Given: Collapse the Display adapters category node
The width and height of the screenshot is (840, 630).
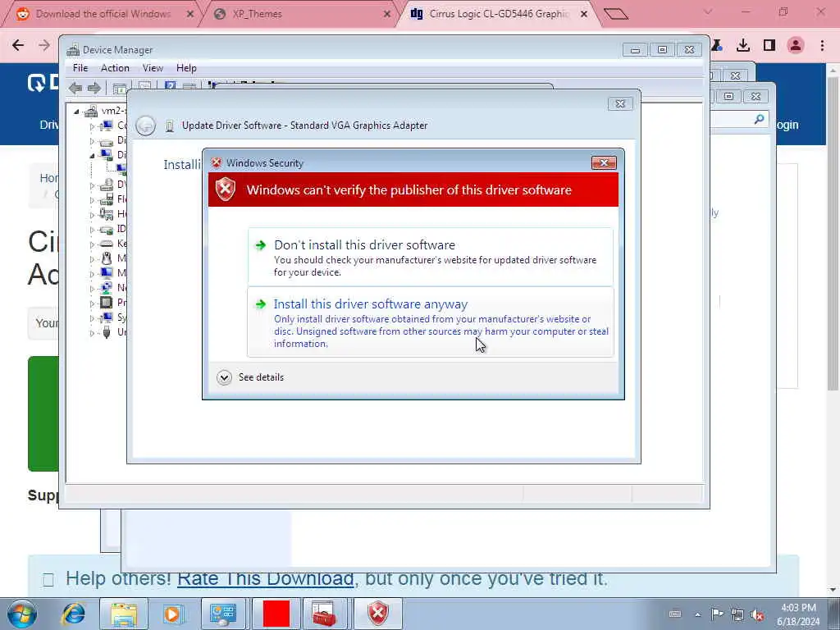Looking at the screenshot, I should coord(92,156).
